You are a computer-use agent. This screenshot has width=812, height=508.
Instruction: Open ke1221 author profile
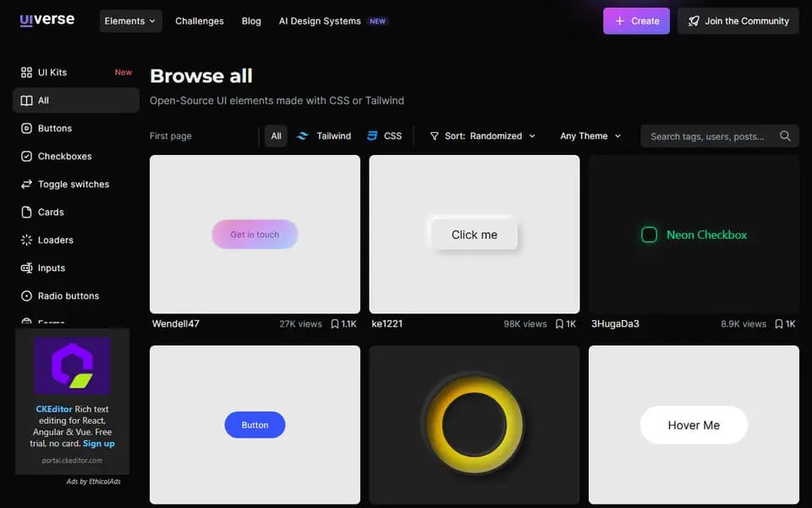387,324
